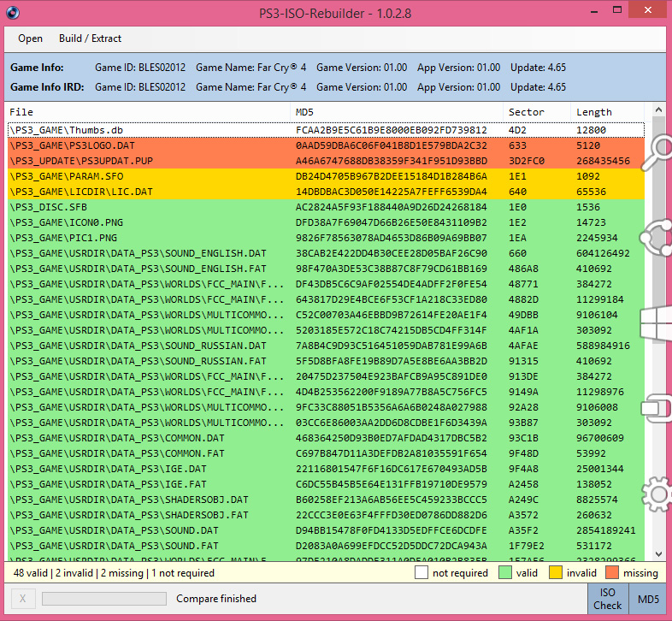Screen dimensions: 672x621
Task: Click the ISO Check button
Action: pyautogui.click(x=607, y=599)
